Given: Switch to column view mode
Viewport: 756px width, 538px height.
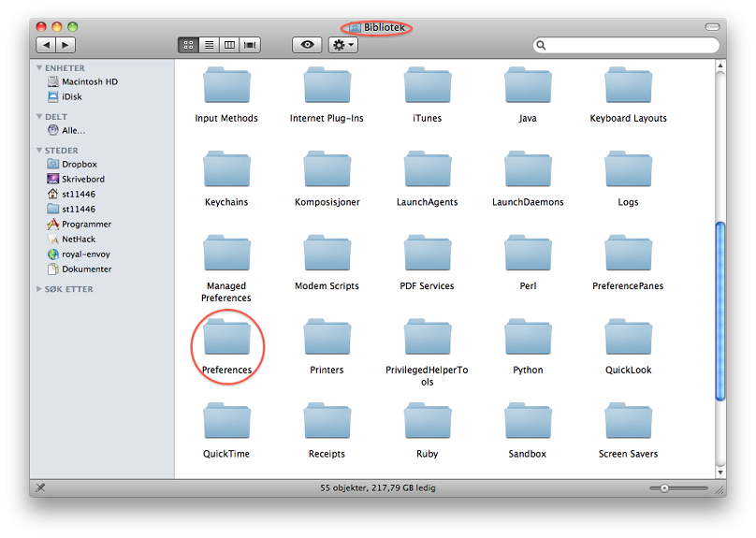Looking at the screenshot, I should tap(229, 45).
